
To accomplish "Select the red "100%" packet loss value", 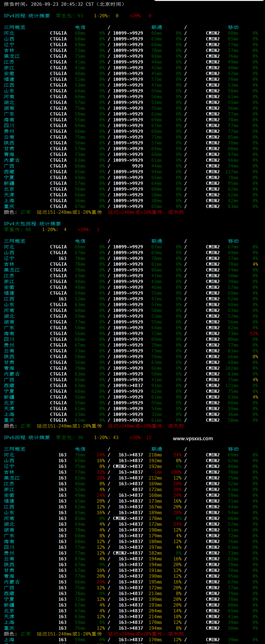I will coord(176,472).
